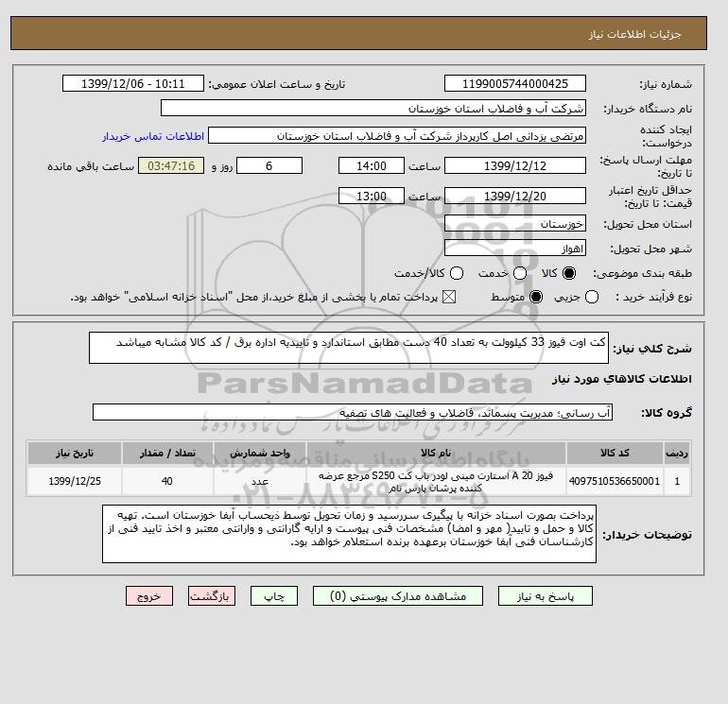This screenshot has width=728, height=704.
Task: Click the request creator name field
Action: [396, 135]
